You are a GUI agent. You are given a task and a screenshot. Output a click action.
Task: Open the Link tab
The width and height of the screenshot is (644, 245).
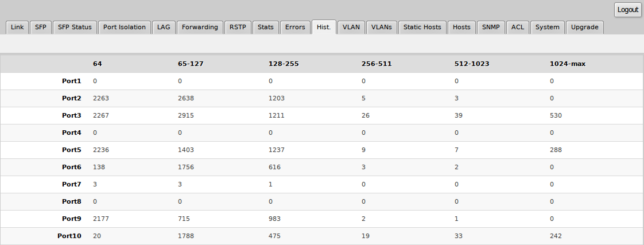tap(17, 28)
